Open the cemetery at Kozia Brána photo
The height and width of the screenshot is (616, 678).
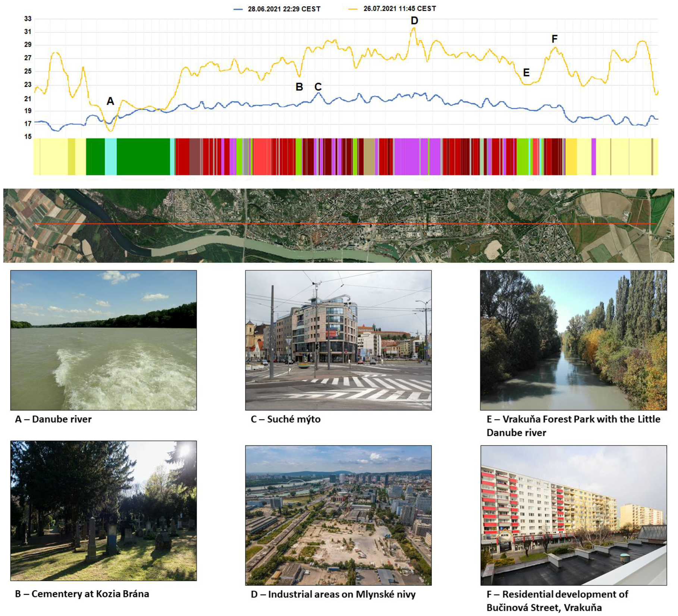[x=104, y=511]
